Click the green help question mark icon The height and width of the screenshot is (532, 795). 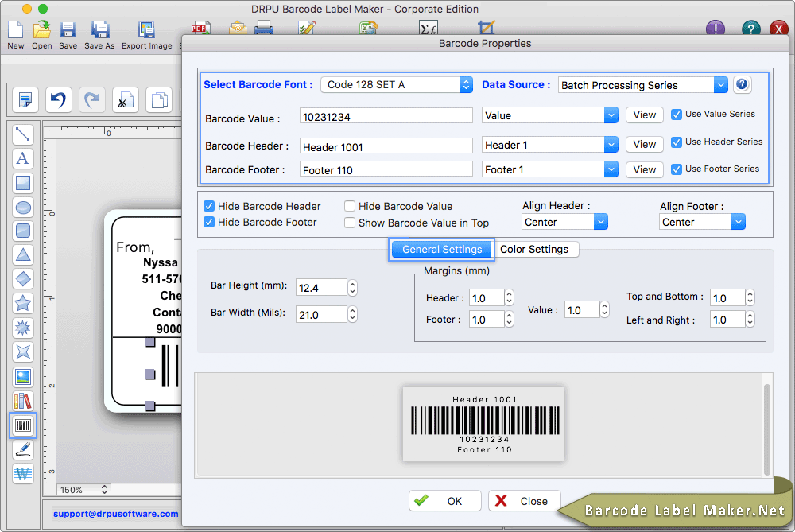[750, 29]
